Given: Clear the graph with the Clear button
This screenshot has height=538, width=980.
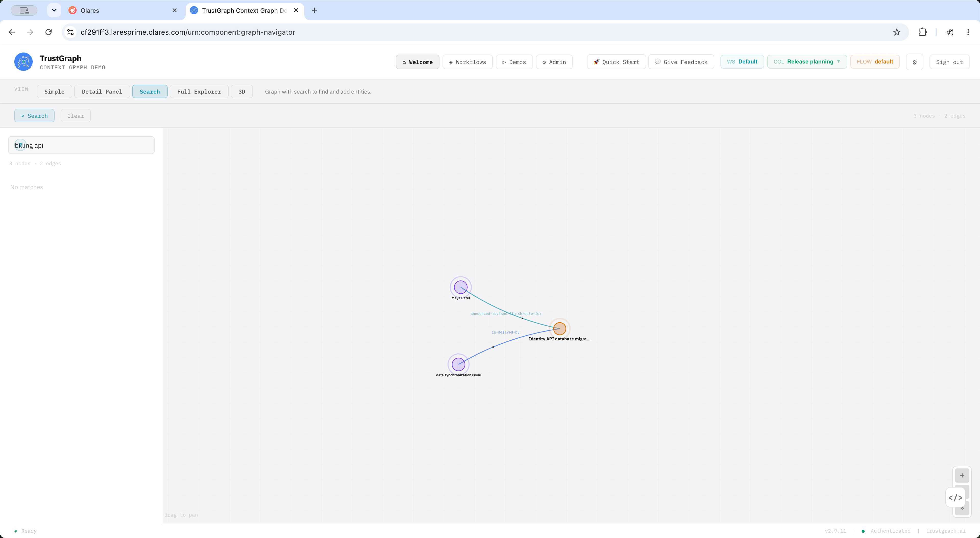Looking at the screenshot, I should 76,116.
